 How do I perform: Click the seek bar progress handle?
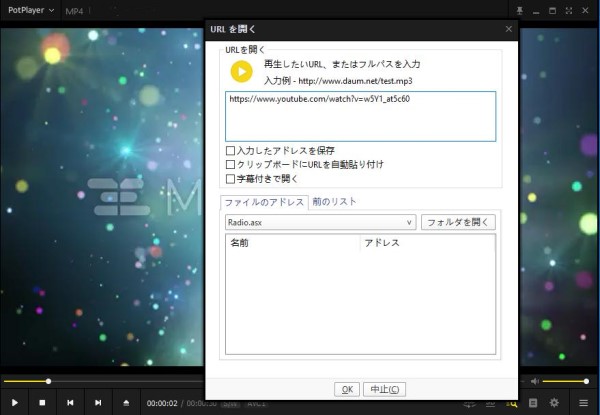tap(49, 381)
